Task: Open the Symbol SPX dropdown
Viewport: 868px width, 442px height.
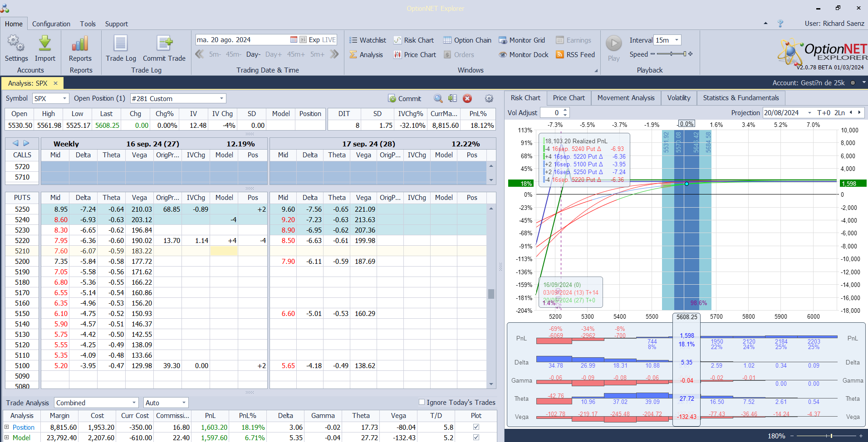Action: tap(64, 98)
